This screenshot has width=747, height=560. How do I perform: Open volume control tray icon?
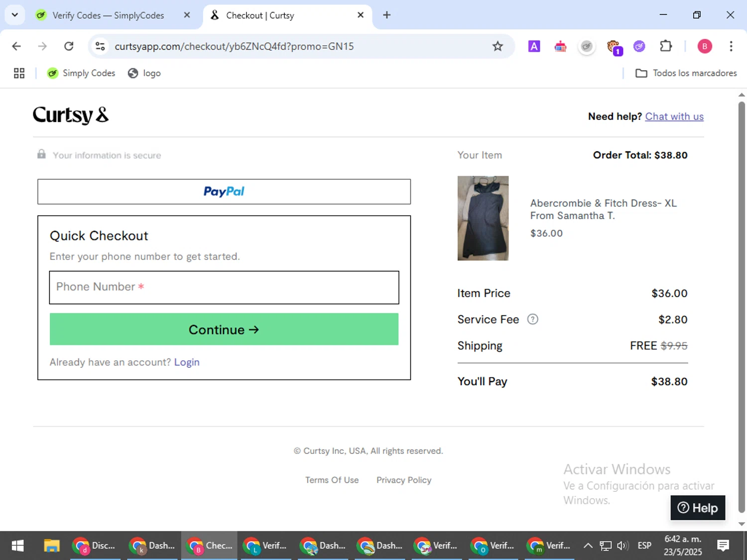point(622,546)
